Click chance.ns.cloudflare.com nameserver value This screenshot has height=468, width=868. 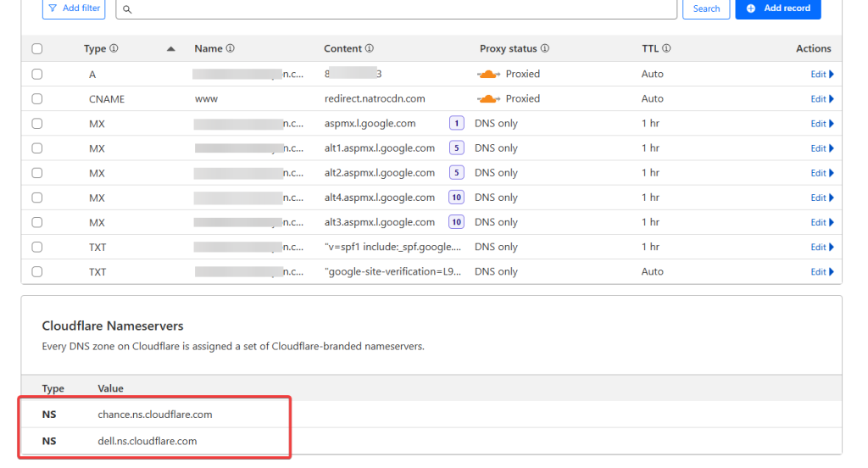coord(155,415)
